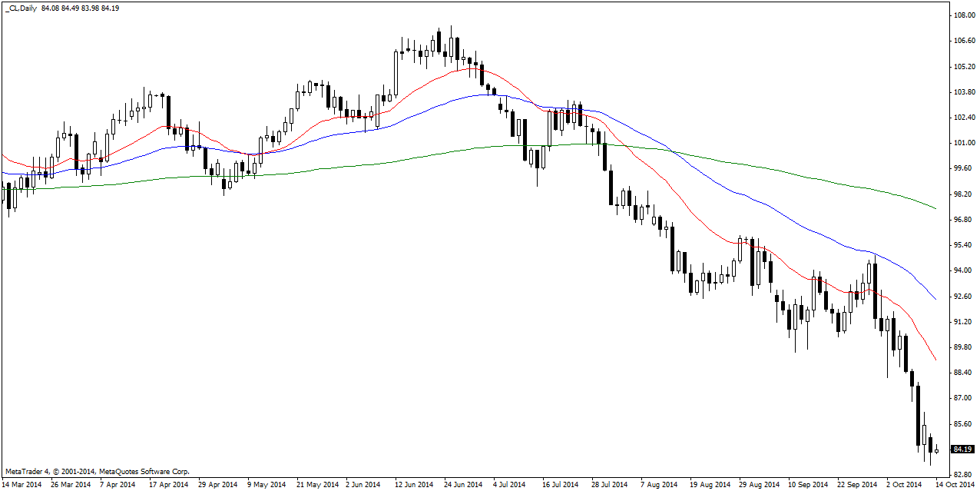The image size is (980, 491).
Task: Click the 7 Aug 2014 date label
Action: click(660, 485)
